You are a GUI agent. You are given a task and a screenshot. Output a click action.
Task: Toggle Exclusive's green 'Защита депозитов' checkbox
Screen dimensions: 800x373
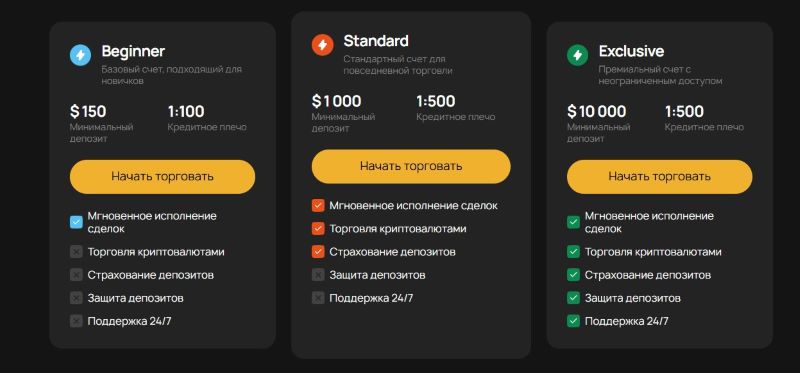coord(573,297)
